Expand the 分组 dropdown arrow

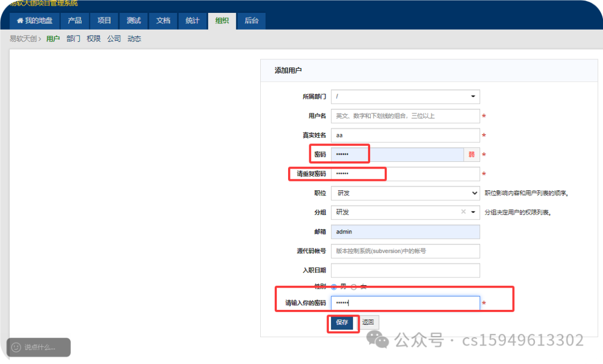pos(473,212)
